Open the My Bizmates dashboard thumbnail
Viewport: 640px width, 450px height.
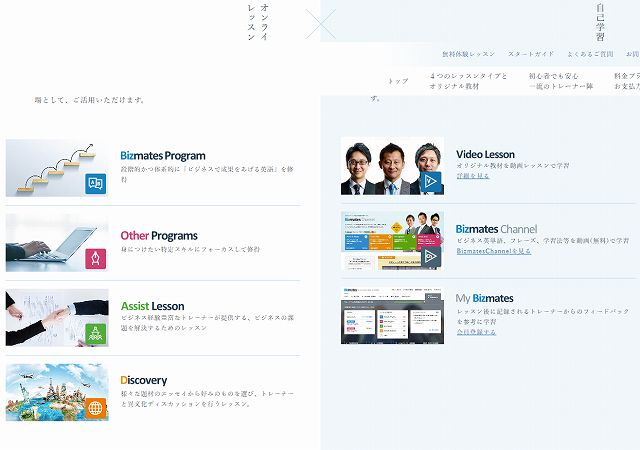click(x=392, y=315)
